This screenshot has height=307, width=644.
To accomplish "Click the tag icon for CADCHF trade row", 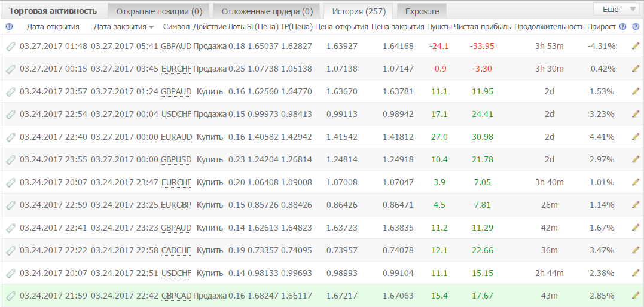I will (x=11, y=250).
